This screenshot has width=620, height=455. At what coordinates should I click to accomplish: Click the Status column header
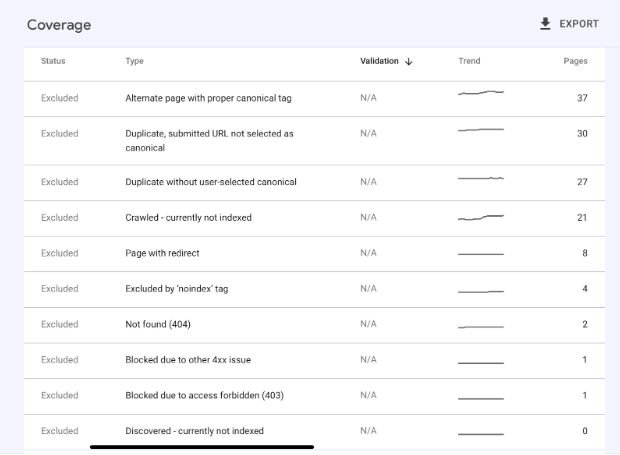[x=53, y=61]
